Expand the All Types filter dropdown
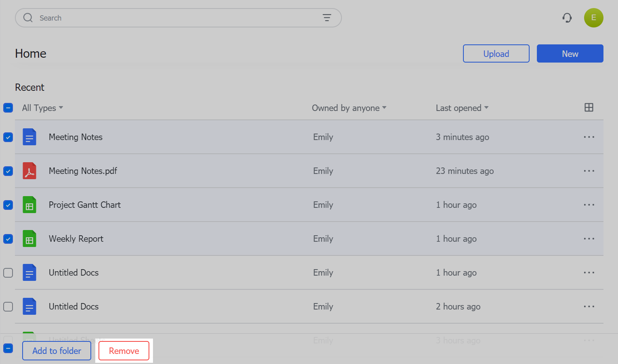Viewport: 618px width, 364px height. coord(43,108)
